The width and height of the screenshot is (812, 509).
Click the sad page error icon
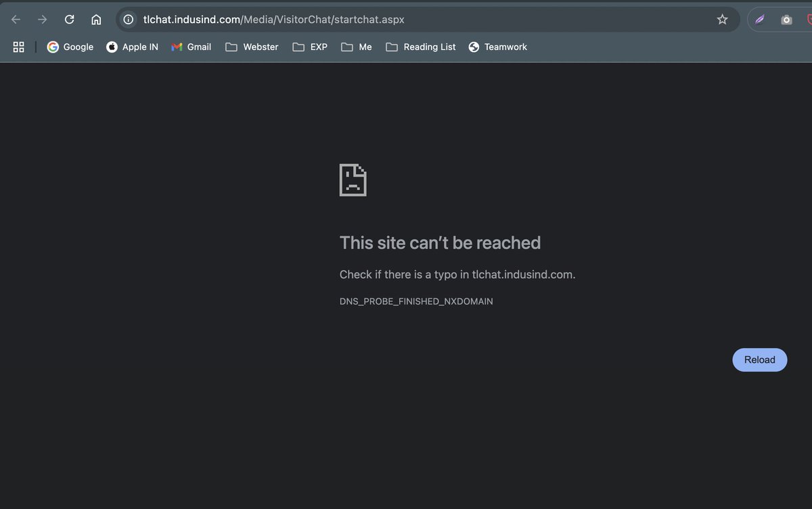point(353,180)
